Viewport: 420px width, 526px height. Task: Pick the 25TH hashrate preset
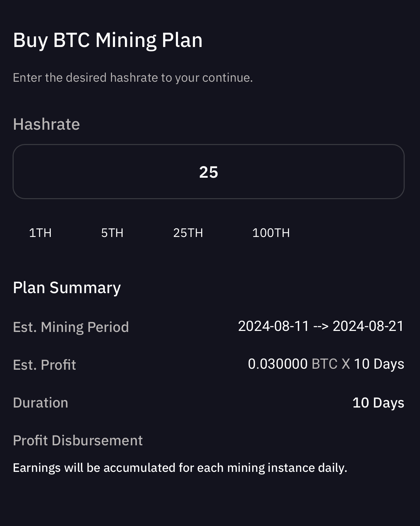tap(188, 233)
